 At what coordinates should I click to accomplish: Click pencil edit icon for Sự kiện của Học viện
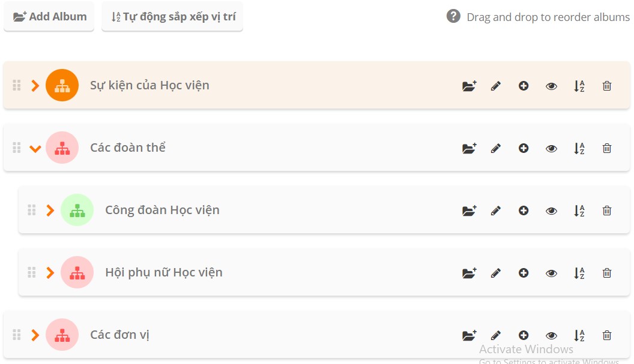[x=496, y=86]
